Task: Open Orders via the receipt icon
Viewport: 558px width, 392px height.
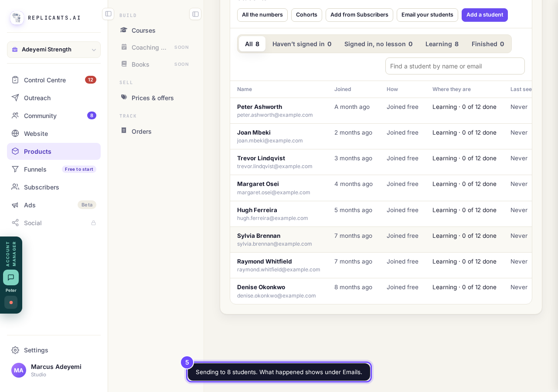Action: [x=124, y=131]
